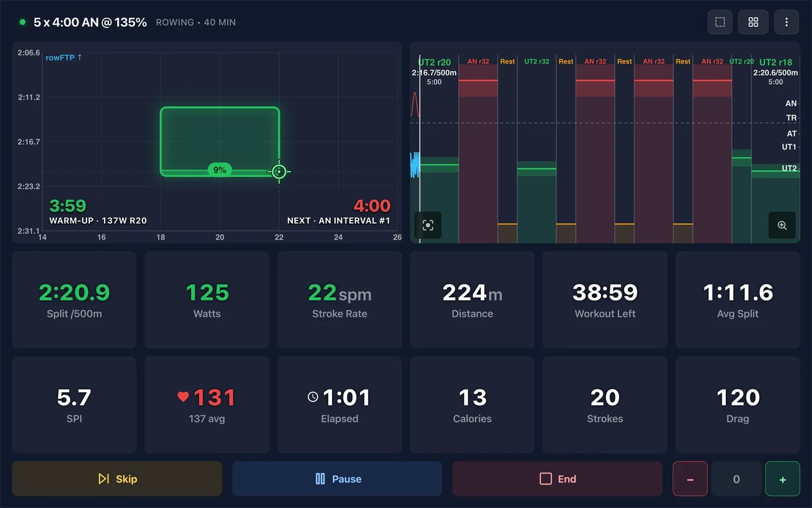Click the NEXT · AN INTERVAL #1 label

tap(339, 220)
